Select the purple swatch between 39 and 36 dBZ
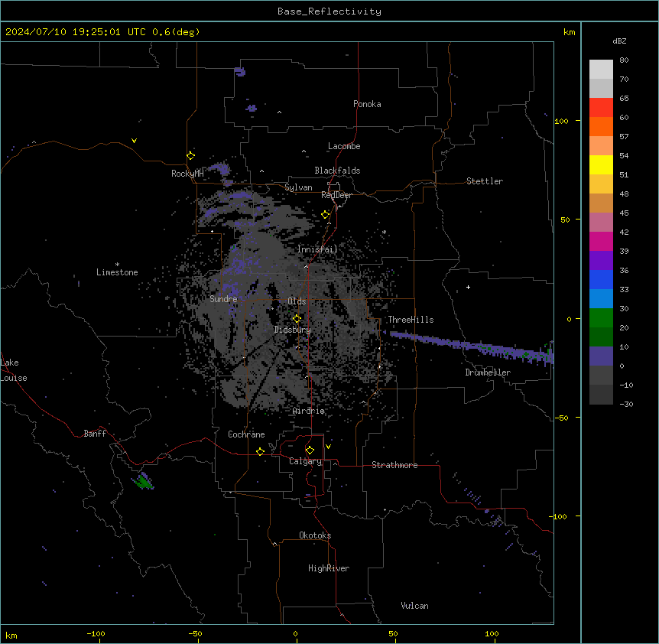 pos(601,261)
